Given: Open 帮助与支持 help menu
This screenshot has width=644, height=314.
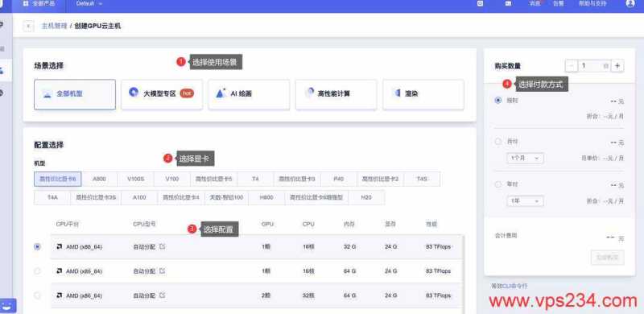Looking at the screenshot, I should coord(592,3).
